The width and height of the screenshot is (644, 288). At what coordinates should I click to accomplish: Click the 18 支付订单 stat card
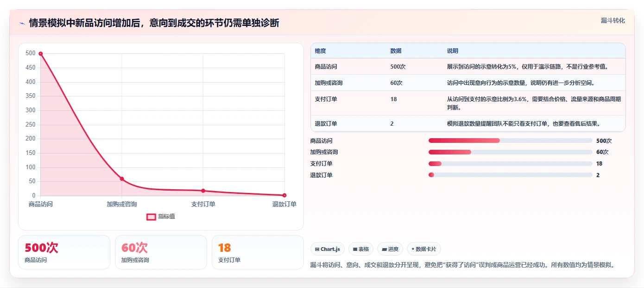pyautogui.click(x=258, y=252)
